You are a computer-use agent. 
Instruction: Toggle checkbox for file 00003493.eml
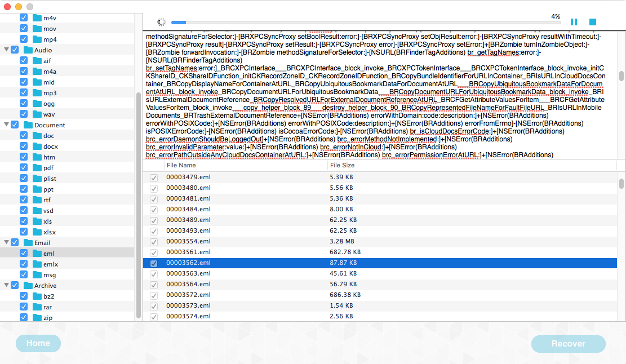coord(154,231)
